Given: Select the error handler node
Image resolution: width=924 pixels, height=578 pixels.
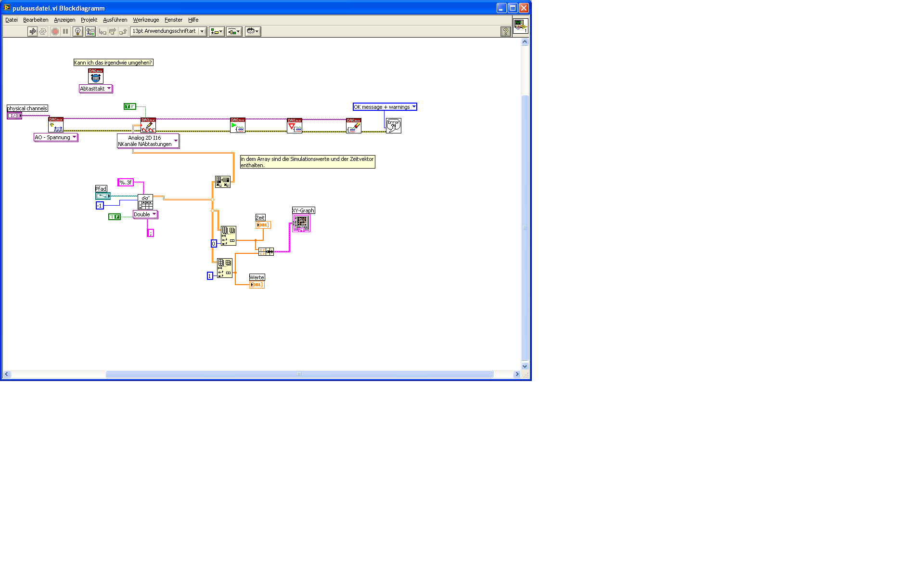Looking at the screenshot, I should [393, 126].
